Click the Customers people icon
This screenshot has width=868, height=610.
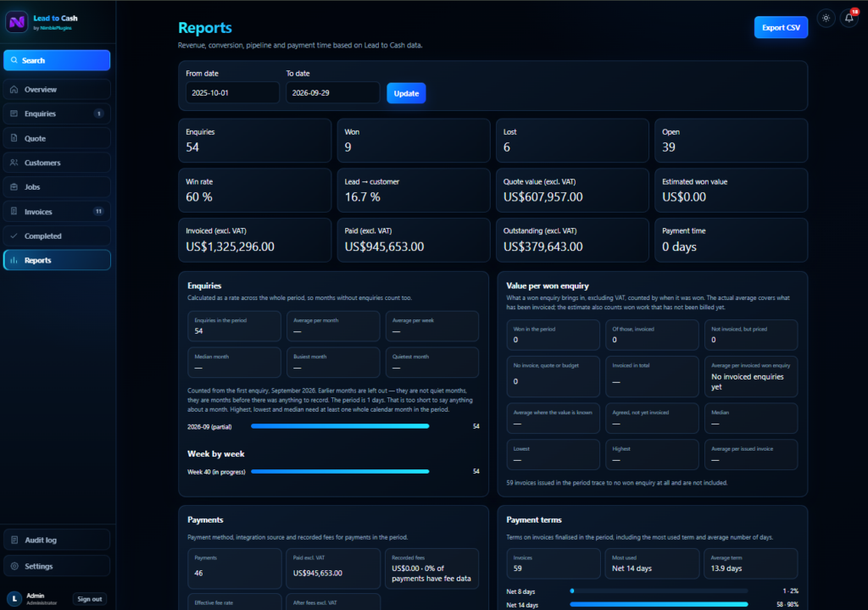(14, 162)
